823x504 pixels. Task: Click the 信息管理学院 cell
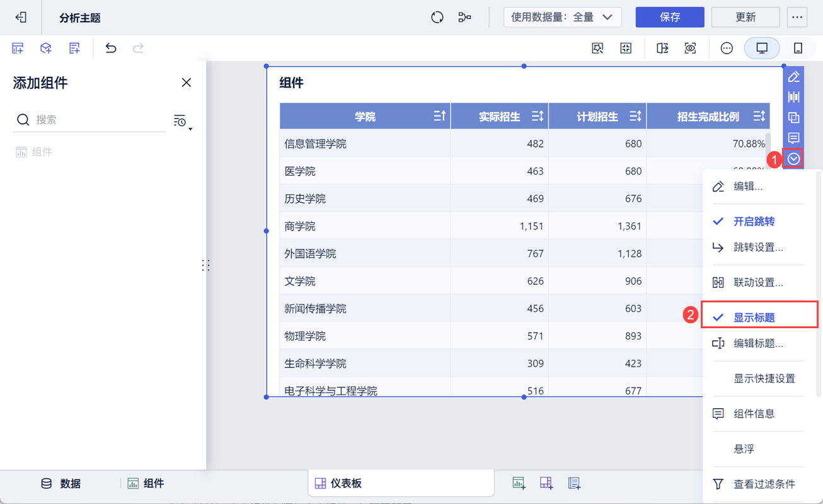point(365,144)
